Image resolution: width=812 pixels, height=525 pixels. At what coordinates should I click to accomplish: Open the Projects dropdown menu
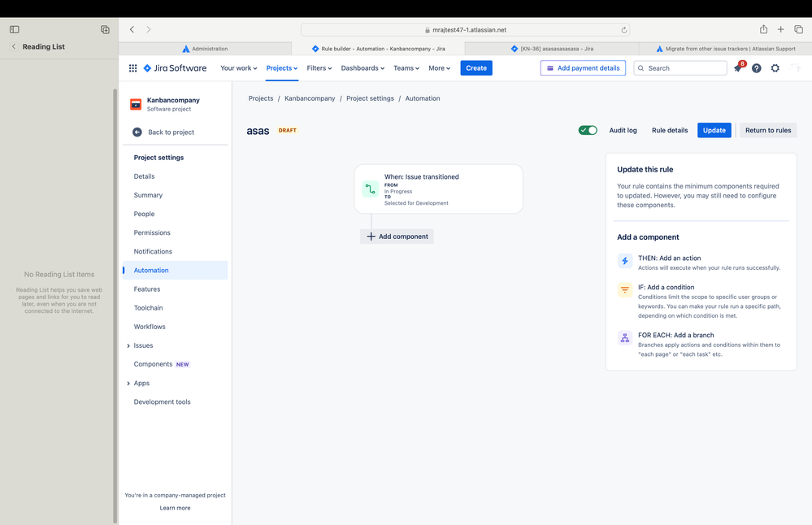pyautogui.click(x=282, y=67)
